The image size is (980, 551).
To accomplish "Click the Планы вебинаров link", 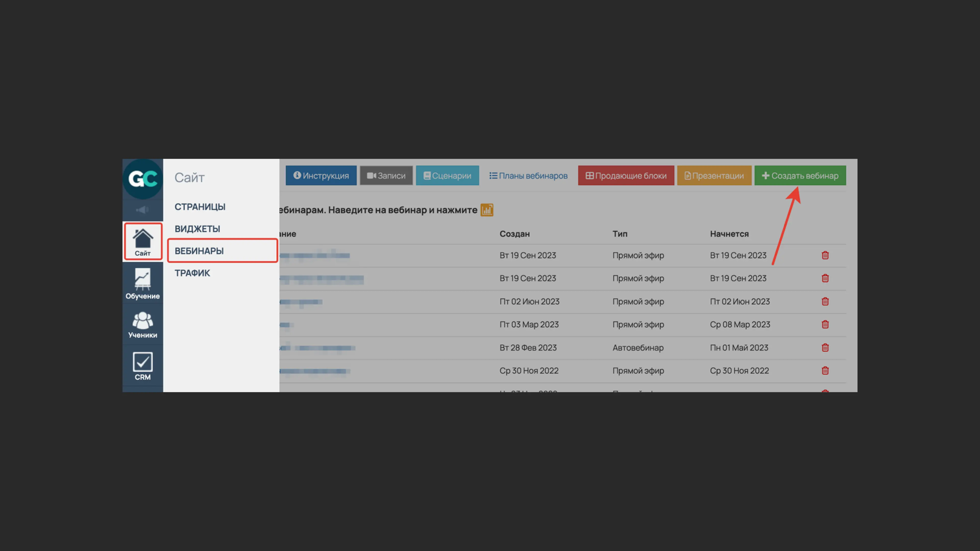I will click(x=529, y=176).
